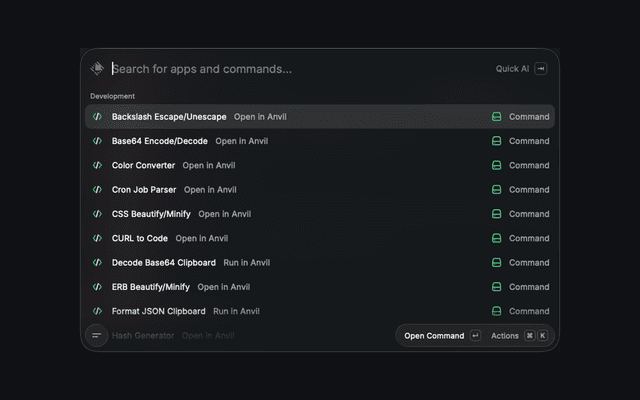Focus the Search for apps and commands field

tap(300, 69)
